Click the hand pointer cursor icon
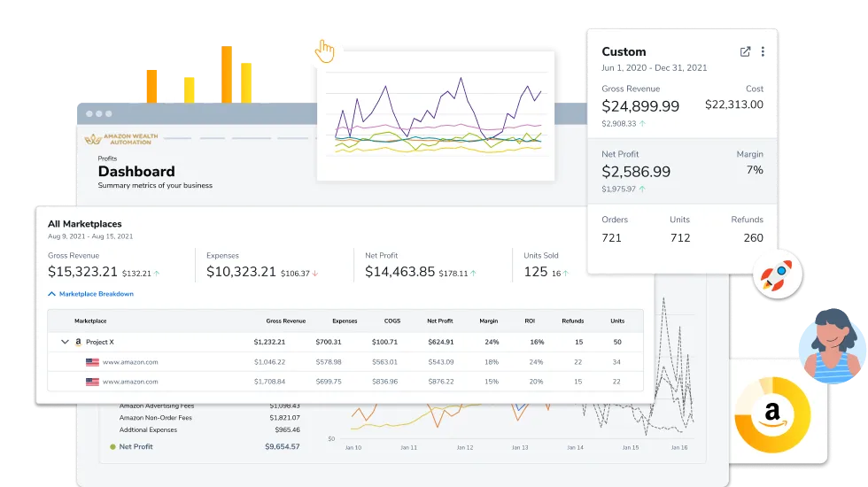 (x=325, y=51)
